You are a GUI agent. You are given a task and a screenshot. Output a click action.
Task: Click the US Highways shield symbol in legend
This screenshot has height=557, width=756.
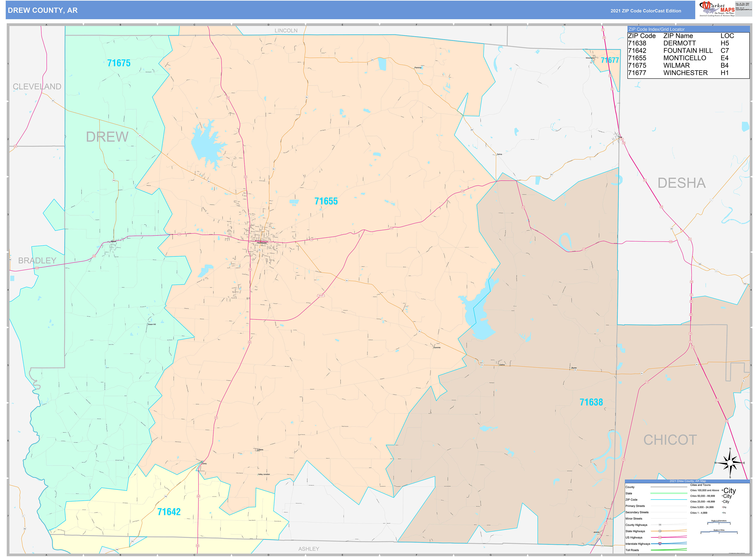coord(660,538)
